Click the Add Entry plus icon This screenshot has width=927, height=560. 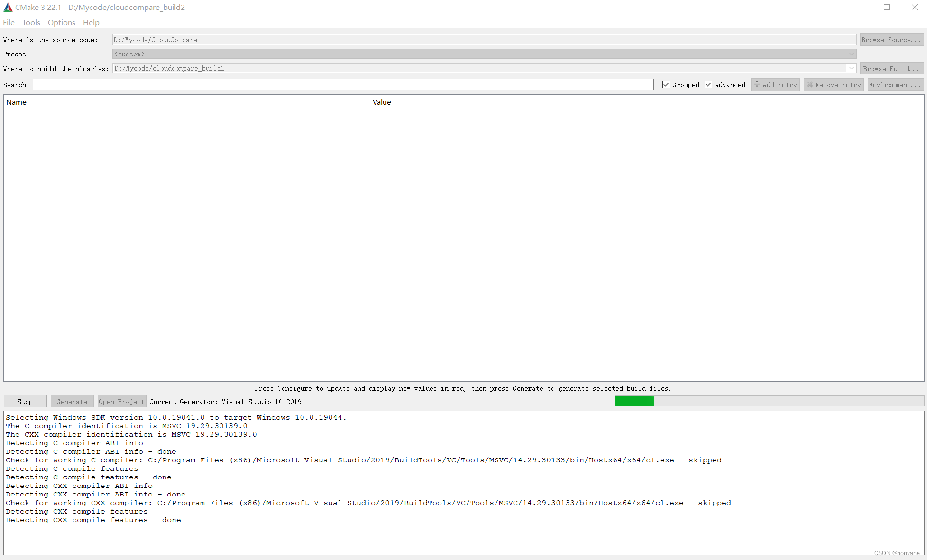(x=757, y=84)
